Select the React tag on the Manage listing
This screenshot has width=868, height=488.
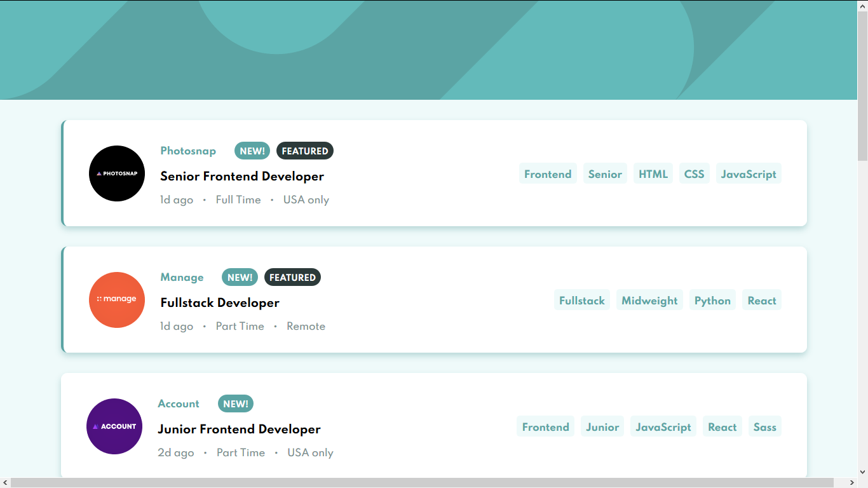point(762,299)
